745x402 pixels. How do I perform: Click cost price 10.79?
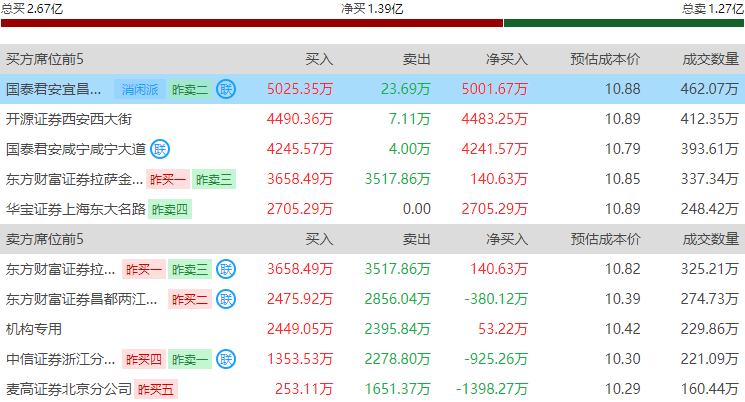click(x=622, y=149)
